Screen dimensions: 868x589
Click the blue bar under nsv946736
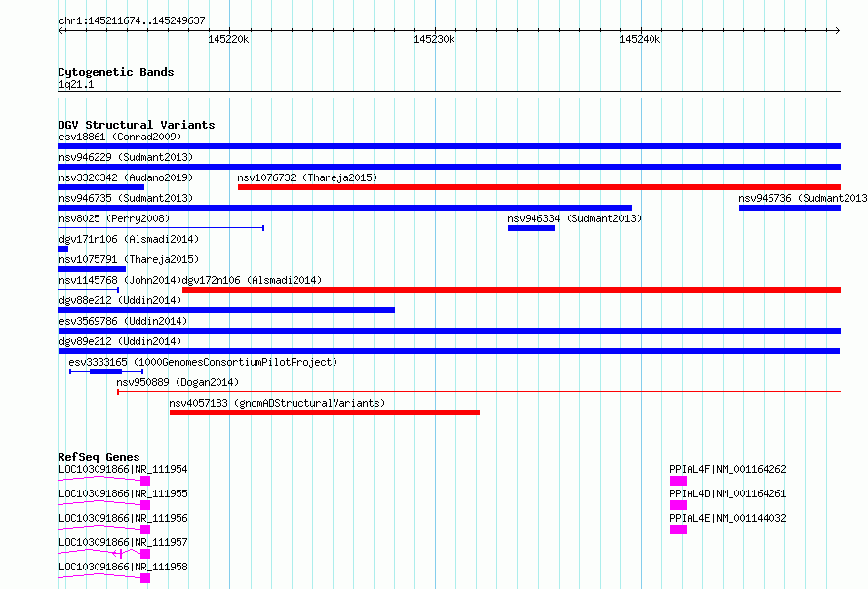click(790, 208)
